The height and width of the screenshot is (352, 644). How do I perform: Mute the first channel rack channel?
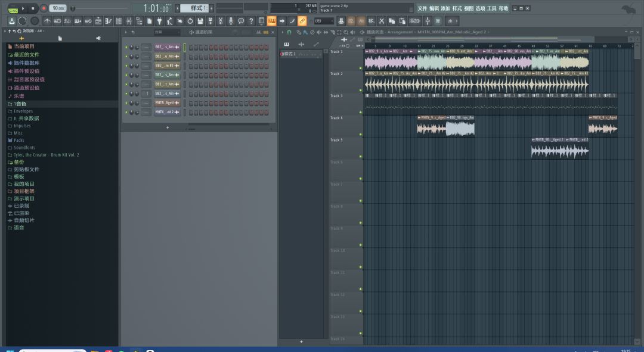pyautogui.click(x=126, y=47)
